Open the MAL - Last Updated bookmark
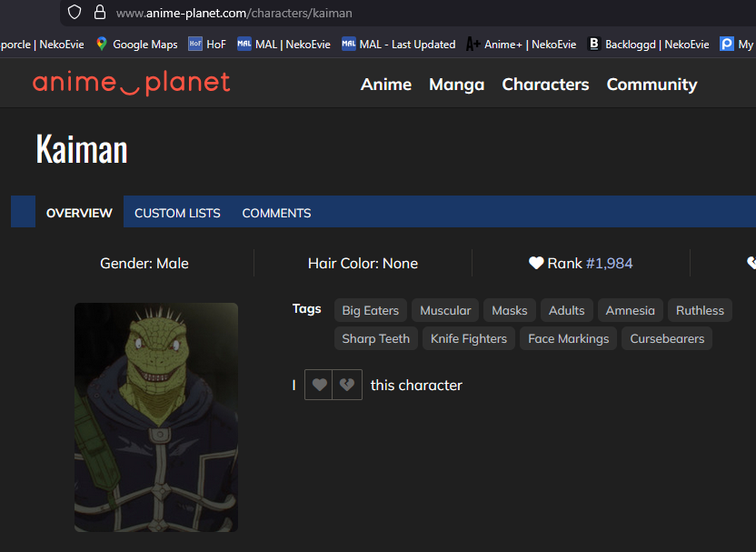 pos(398,45)
